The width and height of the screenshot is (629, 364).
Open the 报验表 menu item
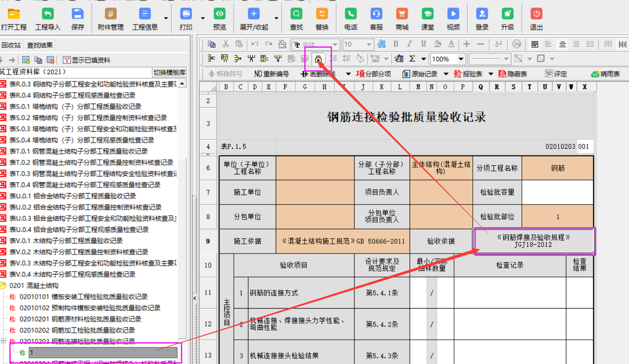point(468,74)
